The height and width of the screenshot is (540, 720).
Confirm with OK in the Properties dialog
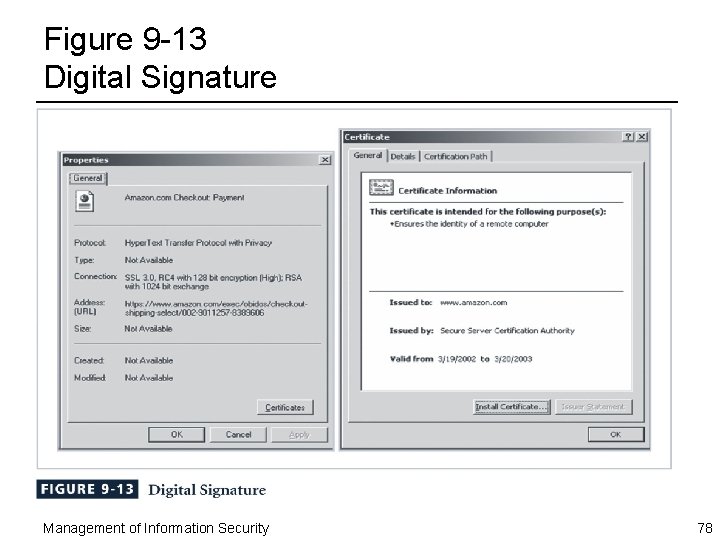(177, 434)
